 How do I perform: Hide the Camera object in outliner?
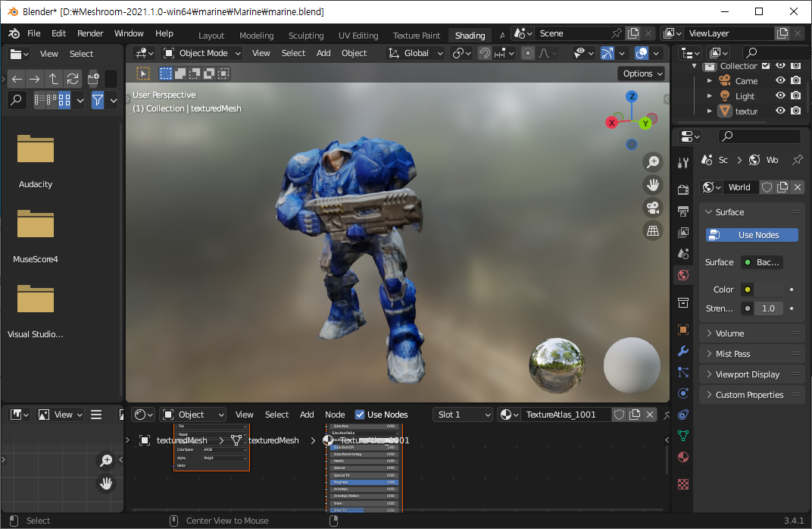point(780,80)
